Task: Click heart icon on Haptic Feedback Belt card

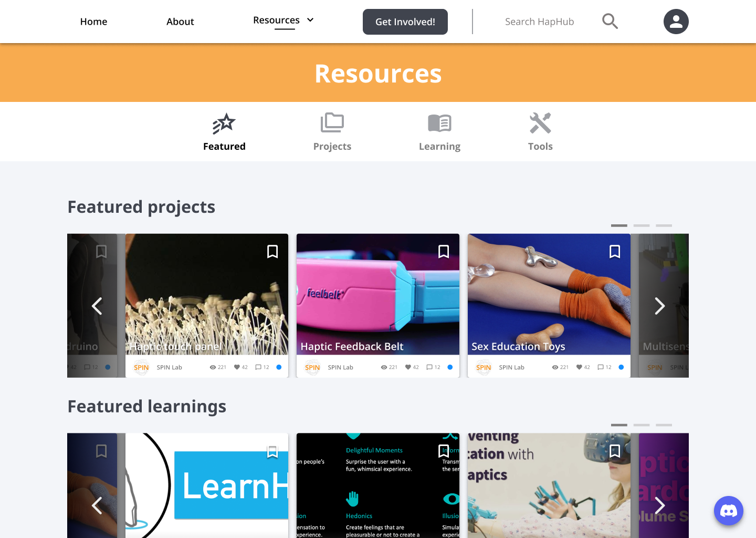Action: click(x=408, y=367)
